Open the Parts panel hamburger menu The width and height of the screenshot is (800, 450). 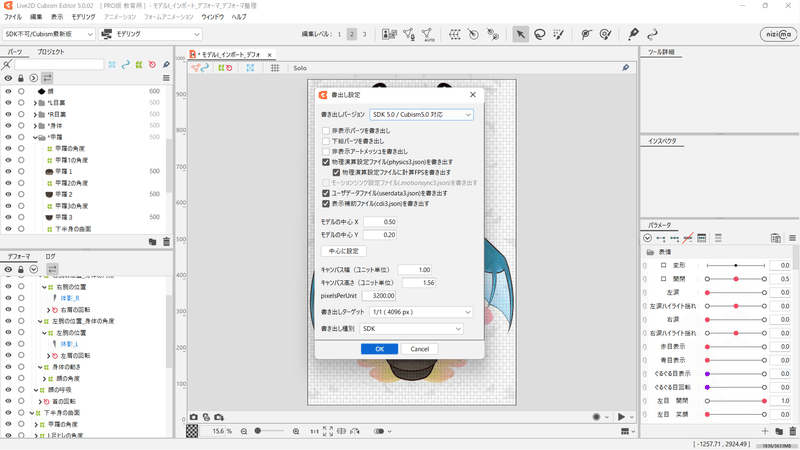tap(166, 78)
